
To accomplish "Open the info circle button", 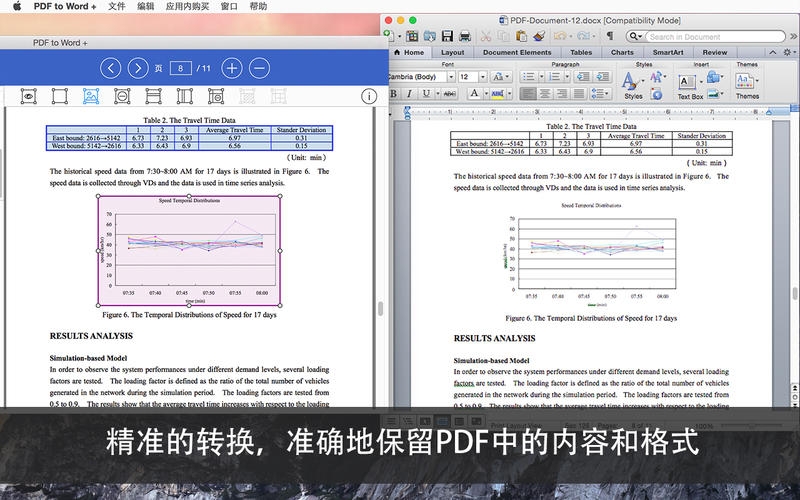I will pyautogui.click(x=369, y=96).
